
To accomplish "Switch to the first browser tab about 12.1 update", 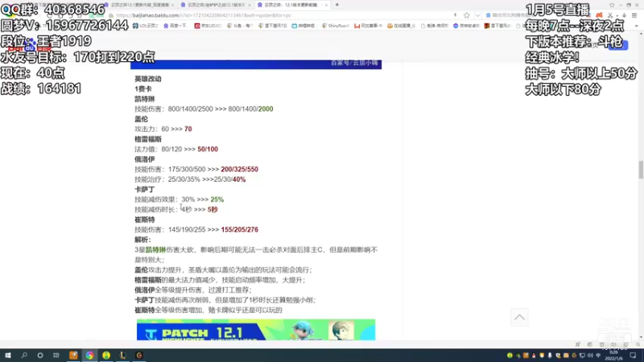I will (x=138, y=5).
